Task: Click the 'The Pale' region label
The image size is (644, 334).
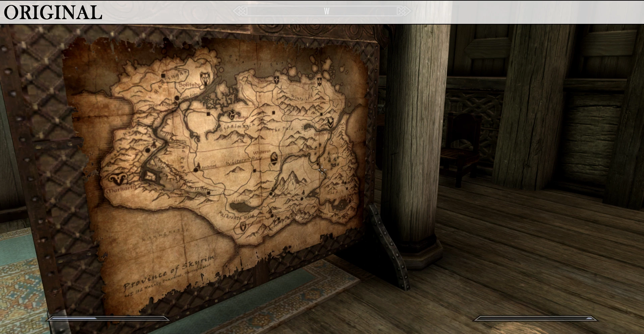Action: pyautogui.click(x=283, y=129)
